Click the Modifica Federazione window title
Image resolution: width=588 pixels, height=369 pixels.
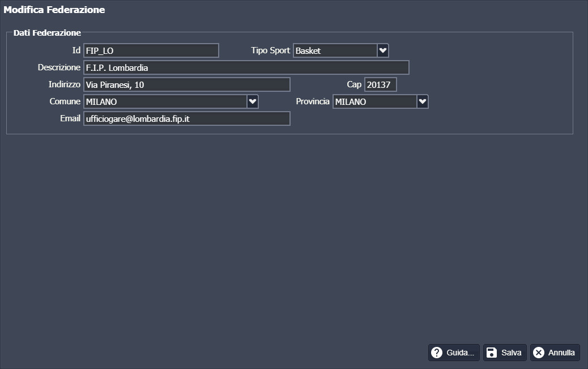tap(54, 10)
